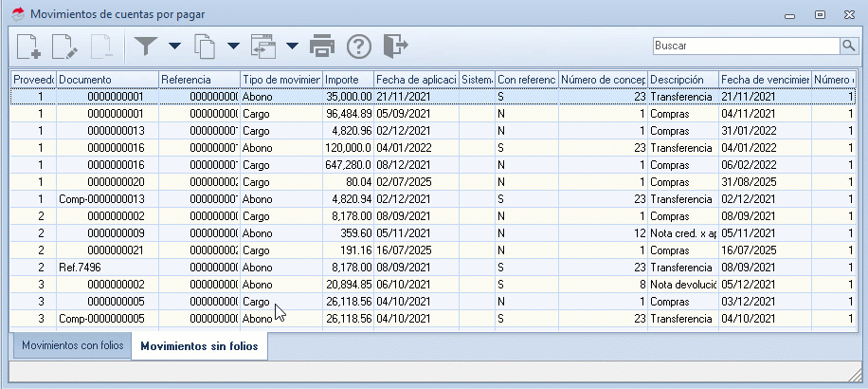The image size is (868, 389).
Task: Click the filter funnel icon
Action: 145,46
